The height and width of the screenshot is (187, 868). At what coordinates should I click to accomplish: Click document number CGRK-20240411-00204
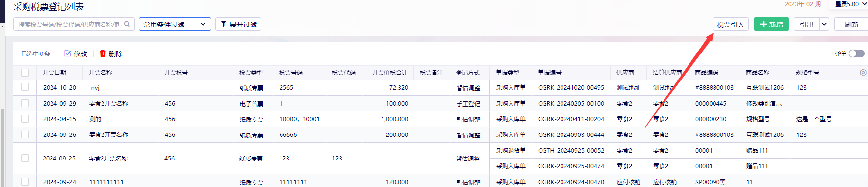[571, 119]
